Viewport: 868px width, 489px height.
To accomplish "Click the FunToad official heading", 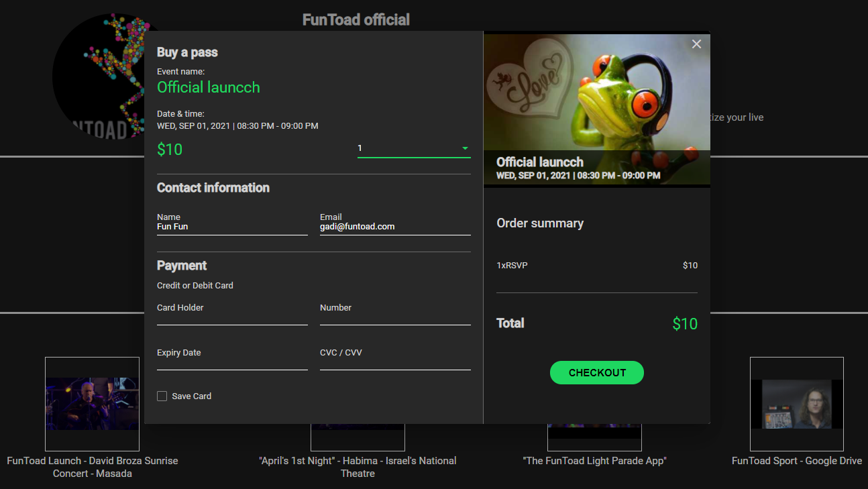I will click(x=356, y=19).
